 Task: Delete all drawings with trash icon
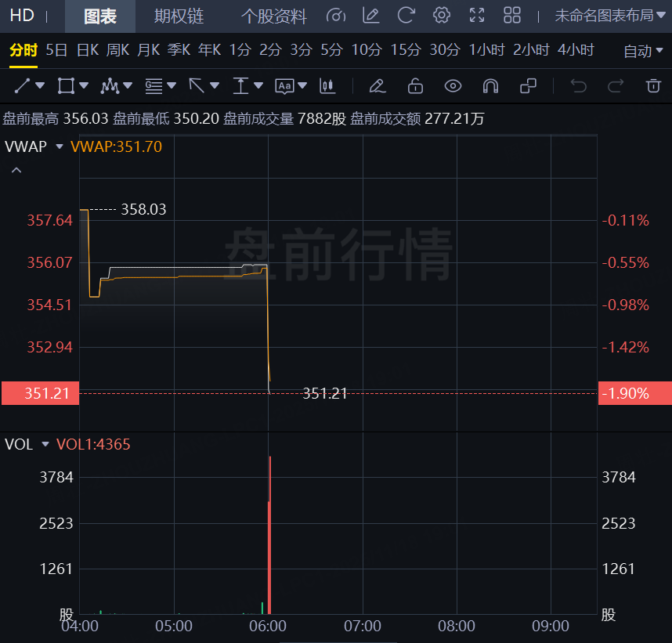coord(653,85)
